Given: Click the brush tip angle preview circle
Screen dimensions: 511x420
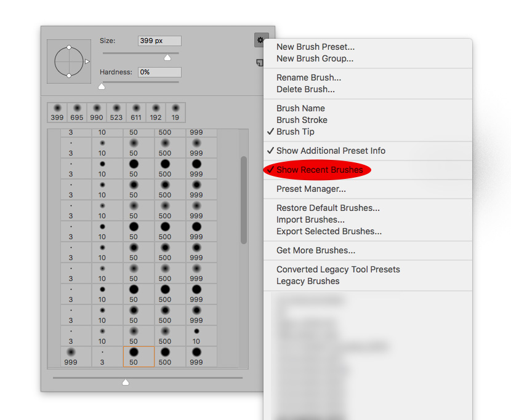Looking at the screenshot, I should point(69,61).
